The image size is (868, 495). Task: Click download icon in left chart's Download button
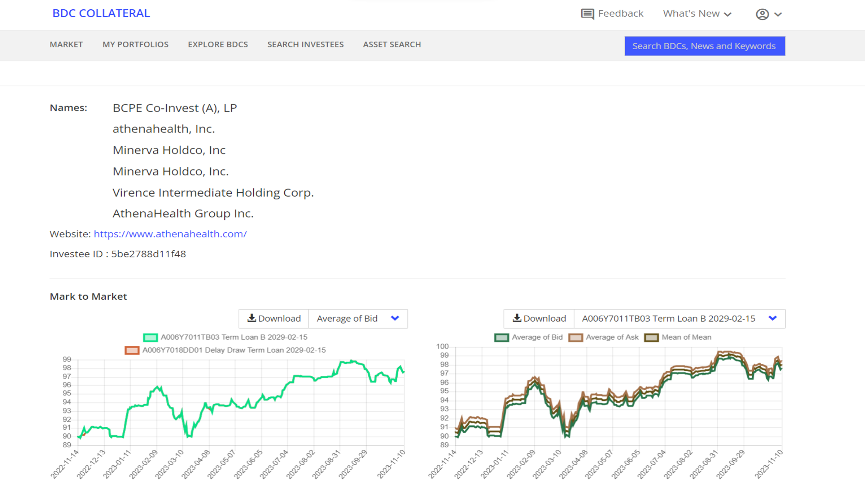(251, 318)
